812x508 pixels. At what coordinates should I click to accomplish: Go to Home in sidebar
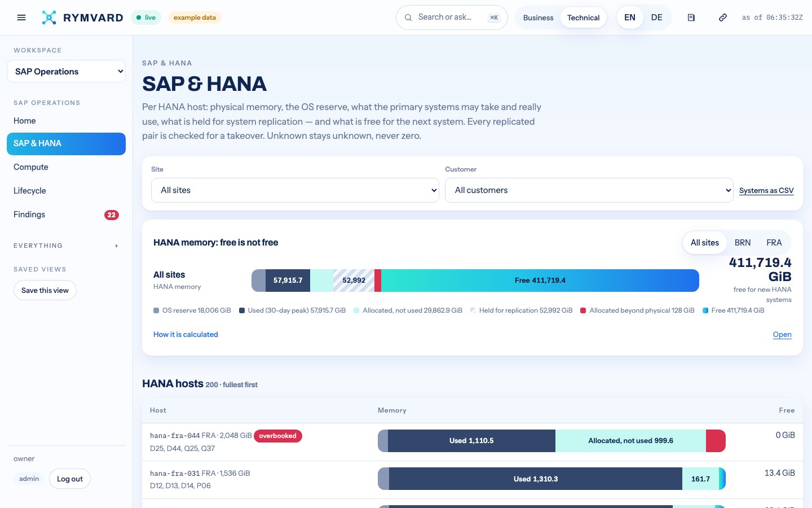pyautogui.click(x=66, y=121)
